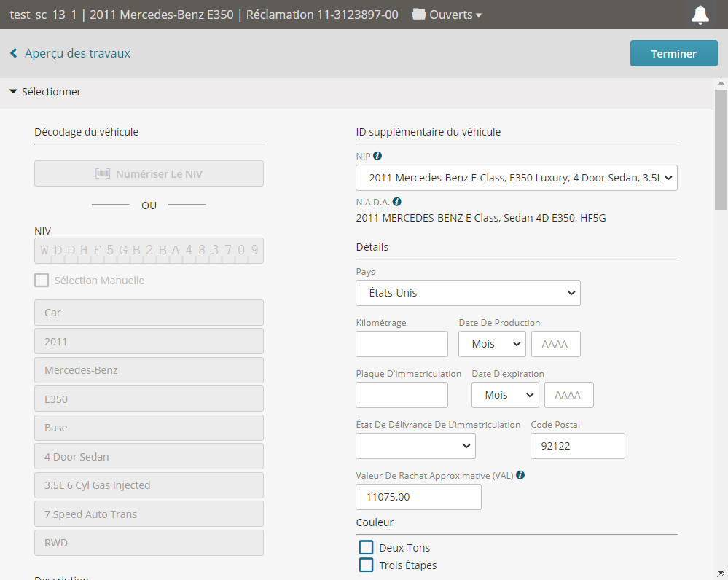The width and height of the screenshot is (728, 580).
Task: Click the scrollbar up arrow
Action: coord(721,82)
